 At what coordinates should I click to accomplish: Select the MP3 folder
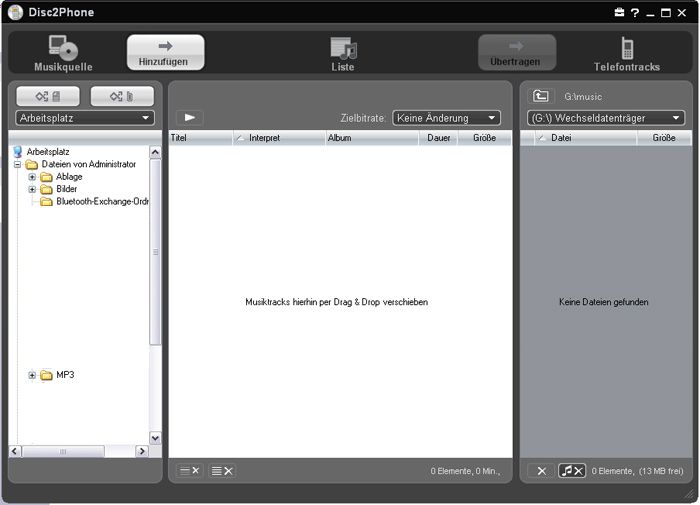pos(65,375)
